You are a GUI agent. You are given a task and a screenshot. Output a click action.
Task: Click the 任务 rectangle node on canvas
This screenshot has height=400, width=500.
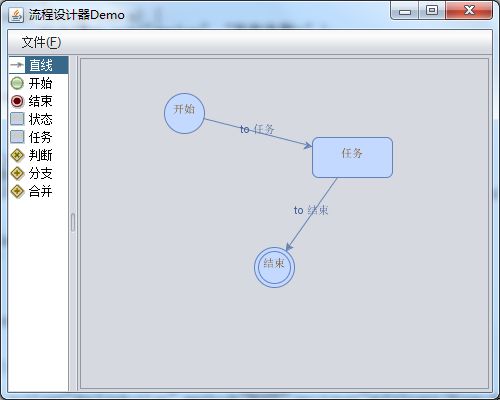(352, 157)
